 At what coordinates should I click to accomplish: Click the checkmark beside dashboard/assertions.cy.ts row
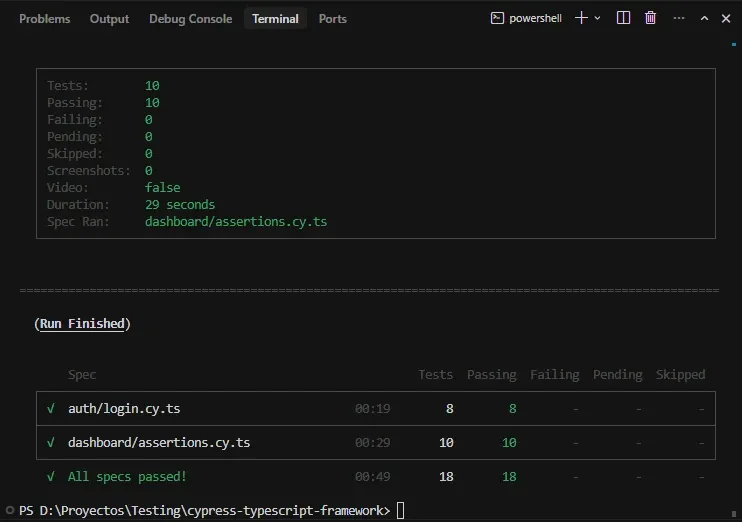click(x=51, y=442)
